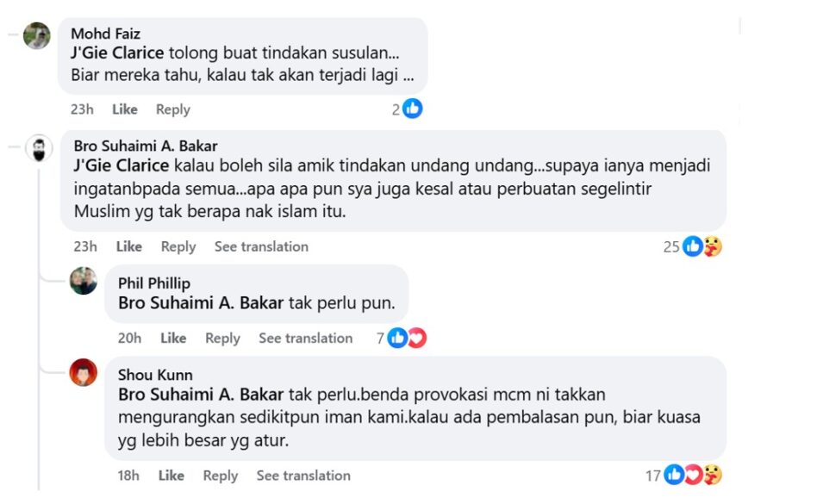Open Phil Phillip's profile photo
Screen dimensions: 817x504
click(84, 281)
